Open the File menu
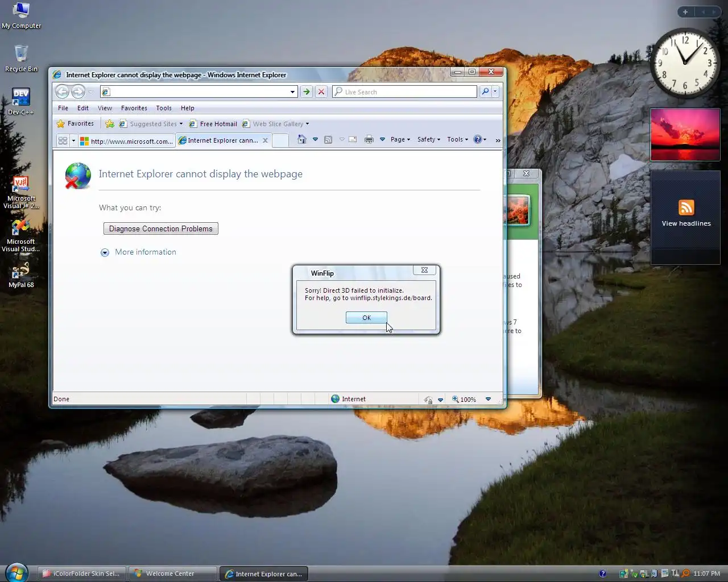This screenshot has height=582, width=728. click(63, 108)
